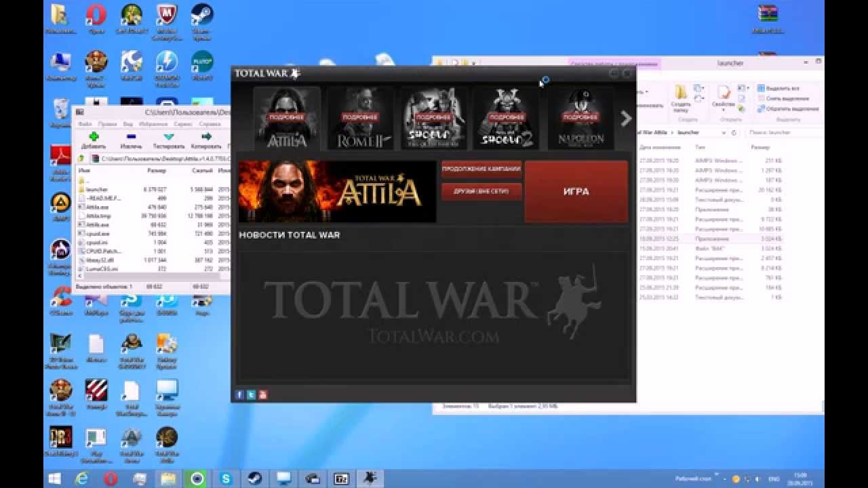Click Тестировать (Test) icon in 7-Zip toolbar

(x=169, y=140)
